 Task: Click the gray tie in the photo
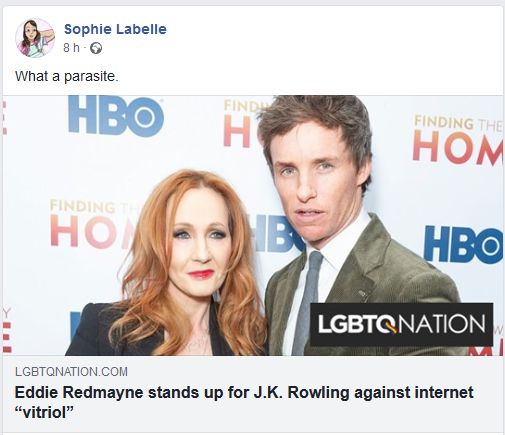pyautogui.click(x=307, y=302)
